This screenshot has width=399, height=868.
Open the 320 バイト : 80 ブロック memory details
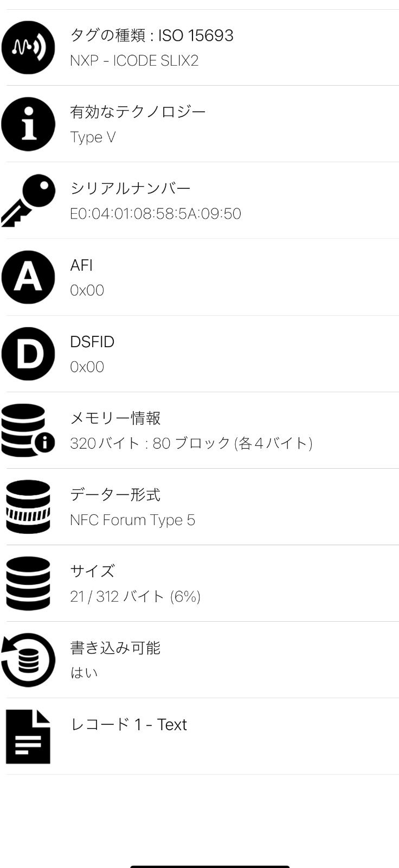coord(191,443)
